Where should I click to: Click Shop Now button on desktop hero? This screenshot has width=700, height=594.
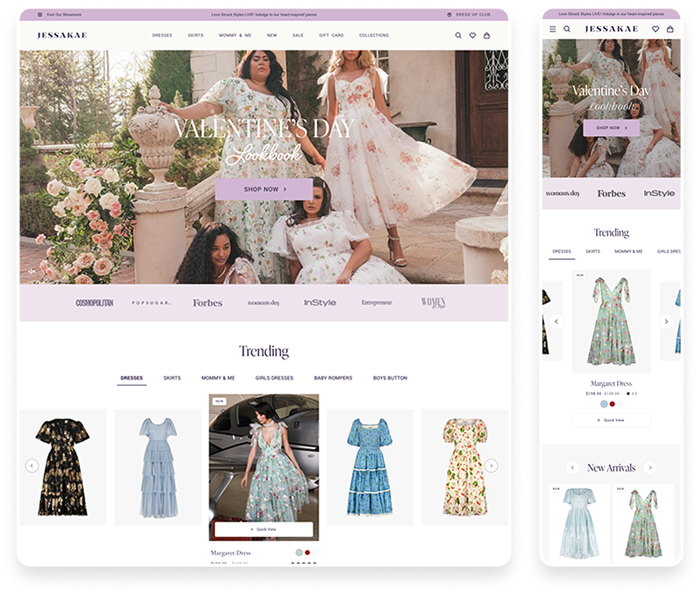(x=264, y=189)
